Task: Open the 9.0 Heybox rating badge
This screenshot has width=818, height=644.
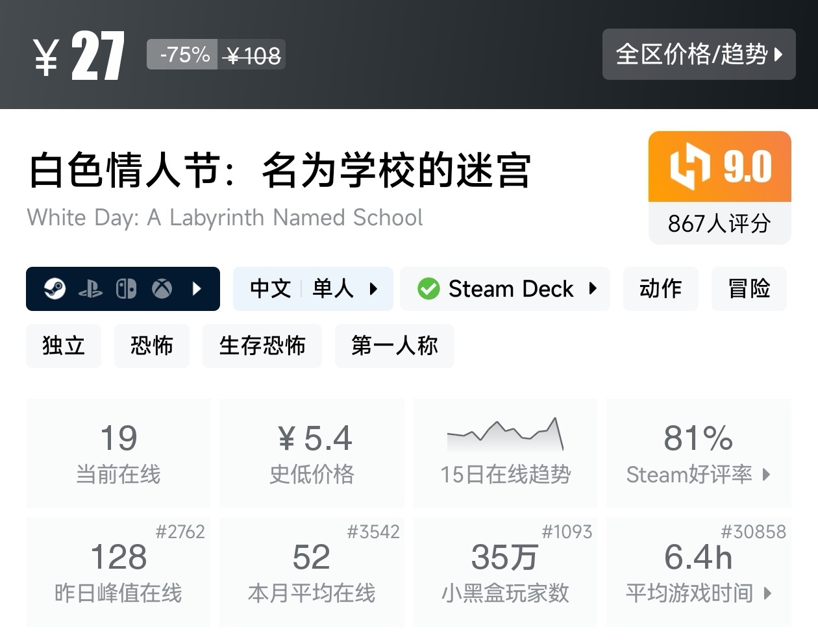Action: click(x=720, y=167)
